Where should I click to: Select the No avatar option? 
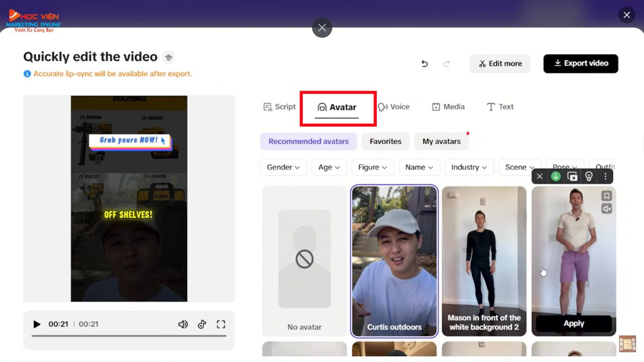point(305,261)
